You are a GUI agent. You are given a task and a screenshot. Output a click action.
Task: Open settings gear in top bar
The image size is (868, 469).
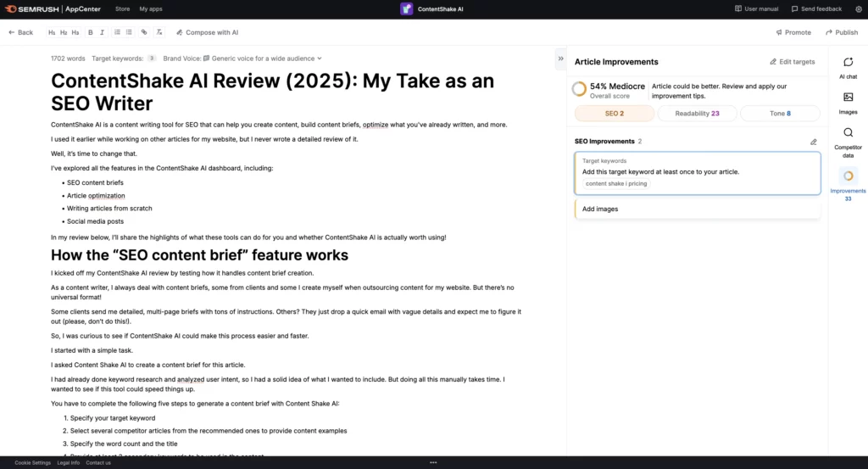pos(859,8)
